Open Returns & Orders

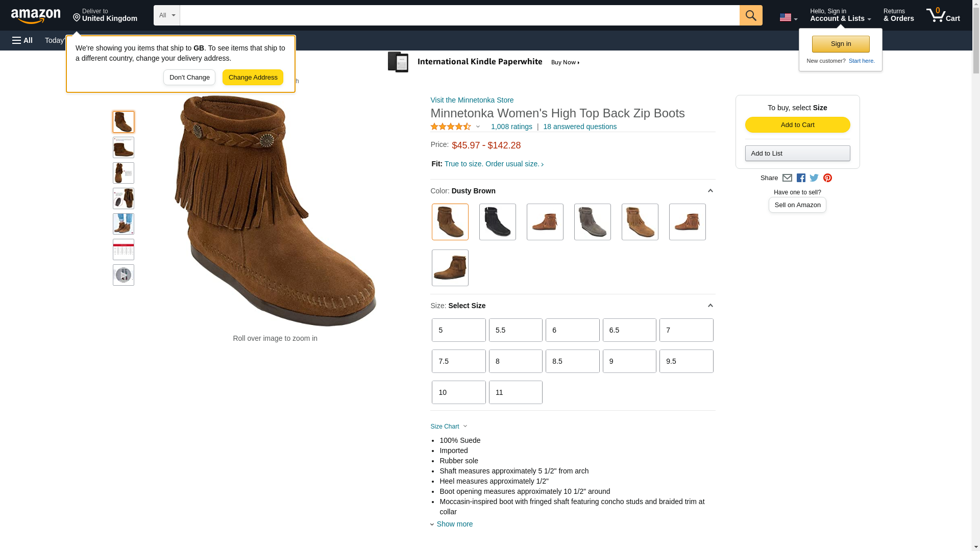pyautogui.click(x=898, y=15)
